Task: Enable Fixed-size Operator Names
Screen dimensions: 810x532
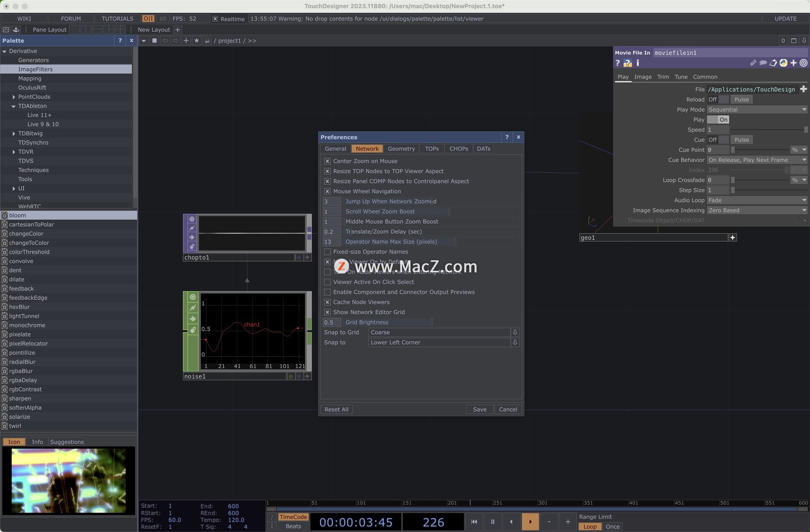Action: (327, 252)
